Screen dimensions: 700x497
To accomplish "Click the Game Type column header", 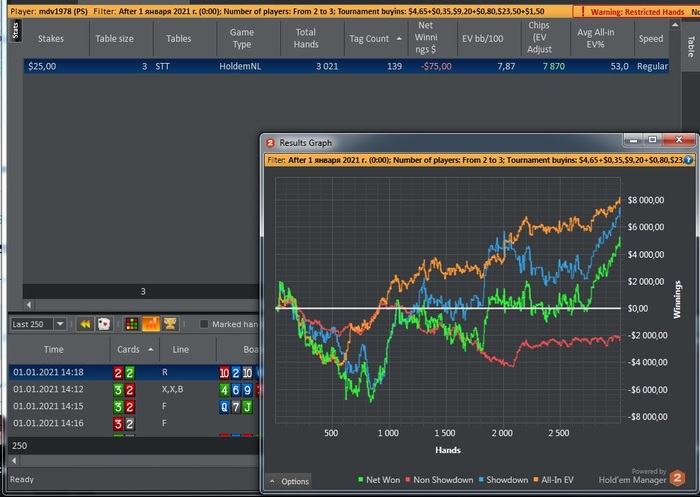I will pos(242,39).
